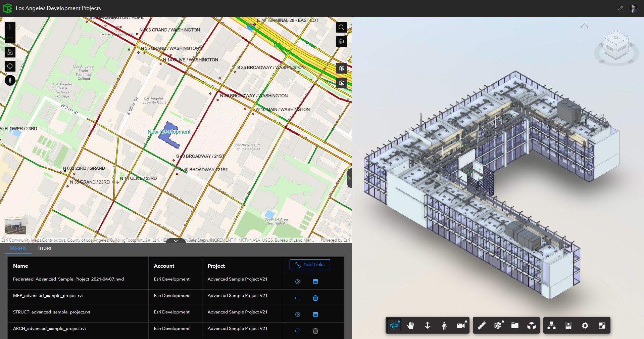This screenshot has width=644, height=339.
Task: Click the TOP face of the ViewCube
Action: pos(616,38)
